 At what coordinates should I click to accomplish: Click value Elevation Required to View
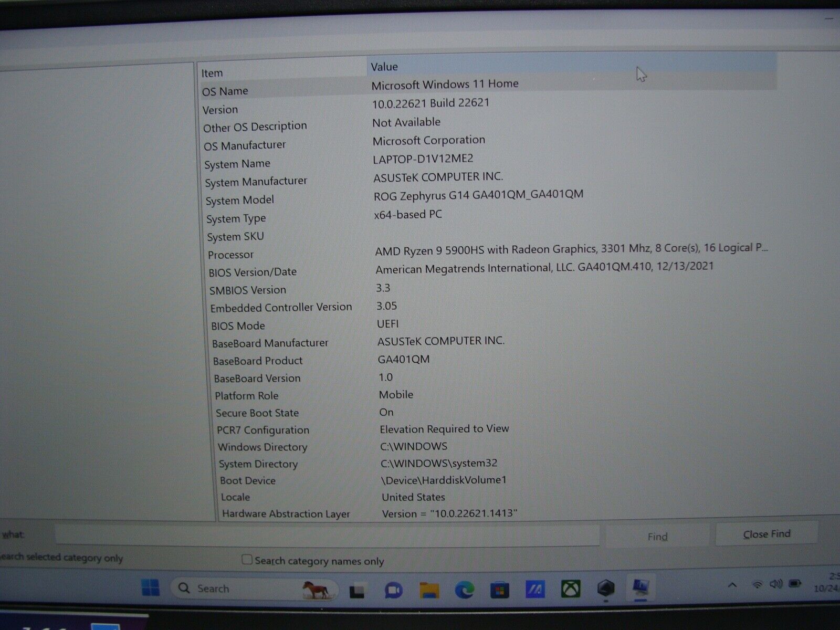point(444,429)
